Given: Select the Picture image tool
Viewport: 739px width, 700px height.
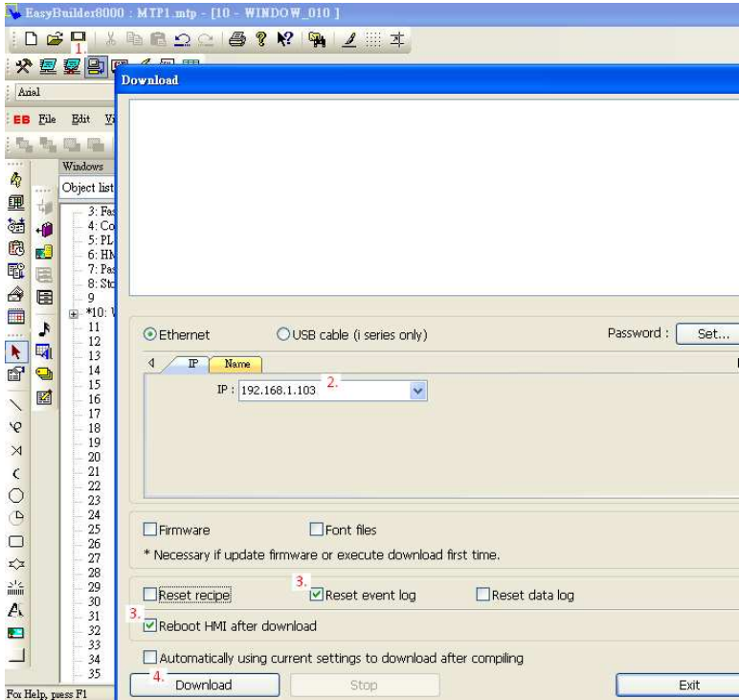Looking at the screenshot, I should coord(15,633).
